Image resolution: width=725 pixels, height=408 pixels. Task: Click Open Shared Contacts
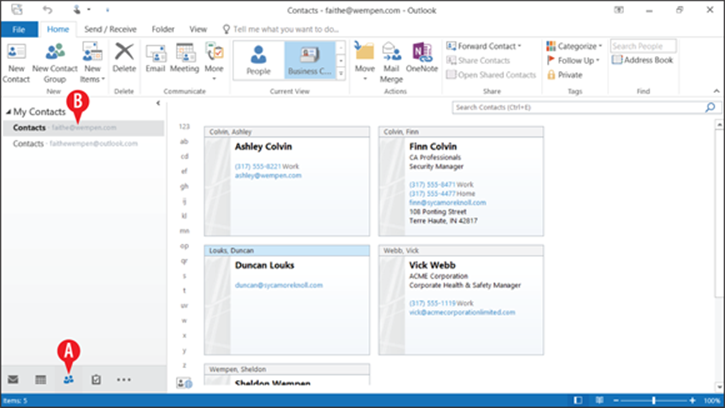[x=491, y=74]
